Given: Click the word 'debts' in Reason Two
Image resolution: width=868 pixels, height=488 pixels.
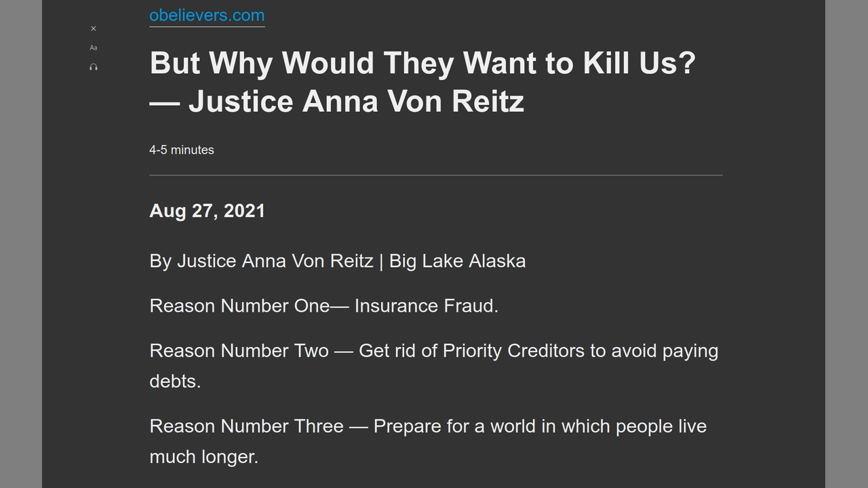Looking at the screenshot, I should click(175, 382).
